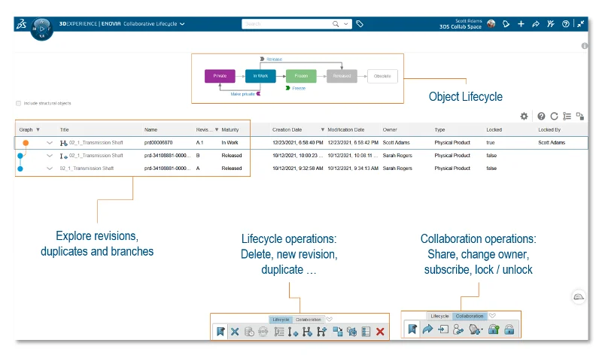The width and height of the screenshot is (602, 364).
Task: Click into the Search input field
Action: click(286, 24)
